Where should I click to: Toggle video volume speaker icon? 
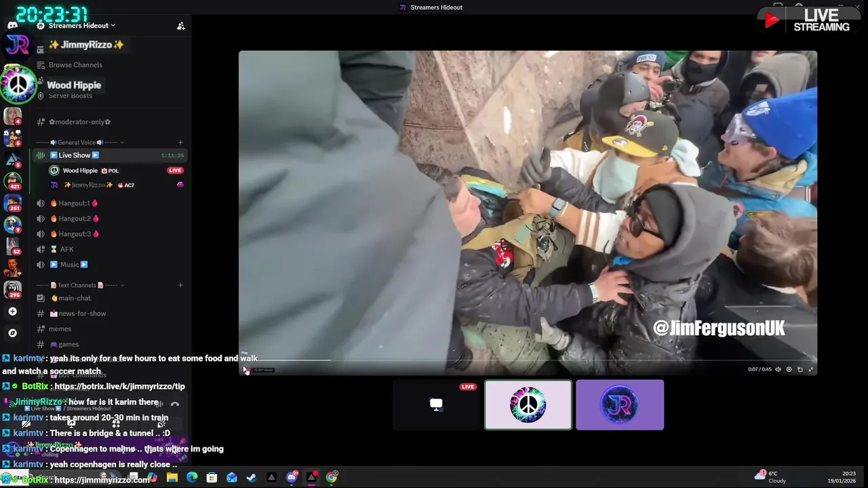tap(778, 369)
